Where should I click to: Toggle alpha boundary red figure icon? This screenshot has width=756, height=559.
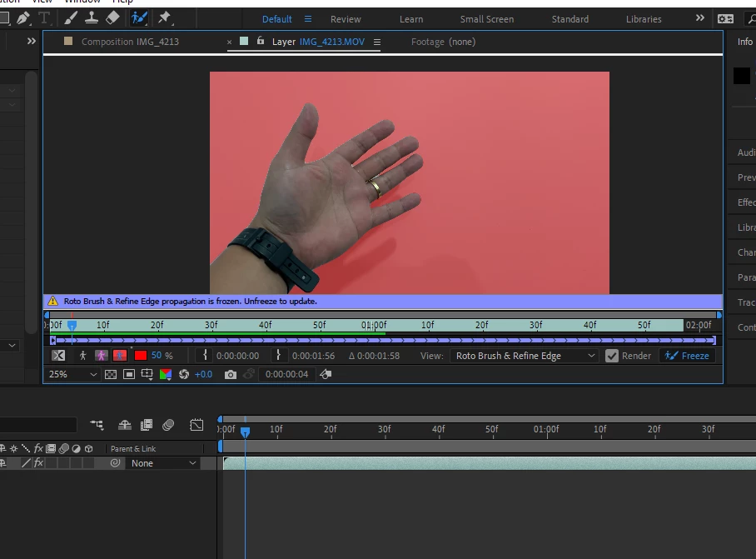[120, 356]
